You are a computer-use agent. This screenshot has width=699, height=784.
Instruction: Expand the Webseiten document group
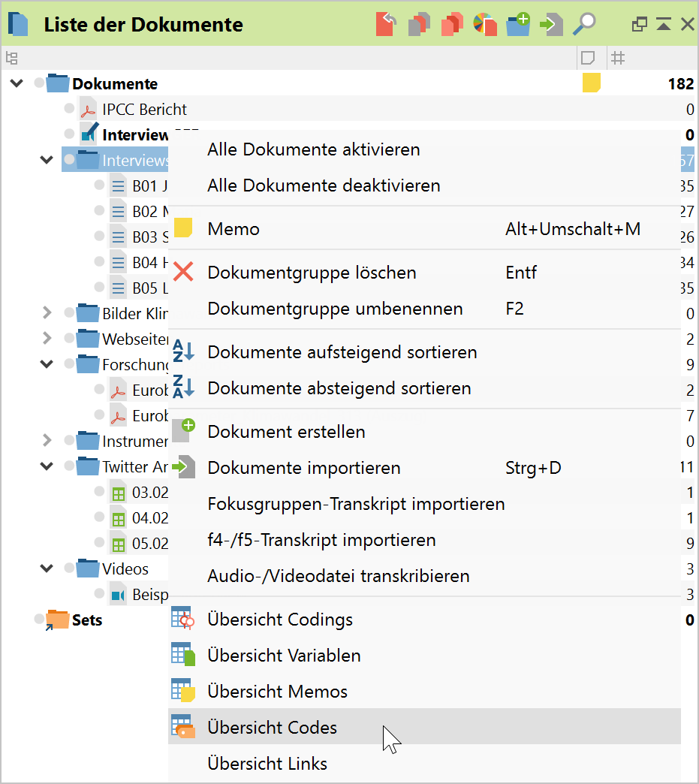pyautogui.click(x=47, y=339)
